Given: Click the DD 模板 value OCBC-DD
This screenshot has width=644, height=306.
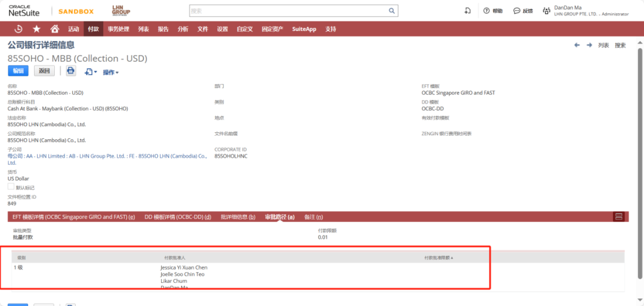Looking at the screenshot, I should click(432, 109).
